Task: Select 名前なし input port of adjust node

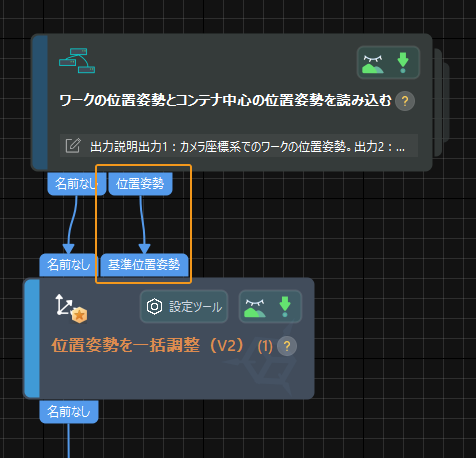Action: tap(68, 265)
